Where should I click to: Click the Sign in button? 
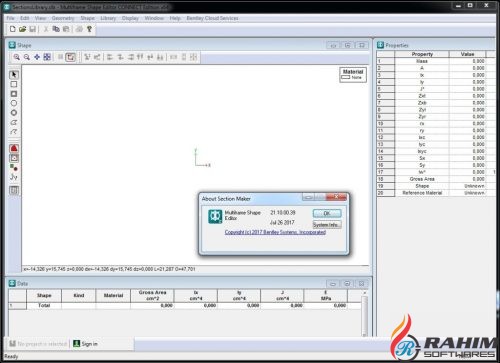(85, 344)
